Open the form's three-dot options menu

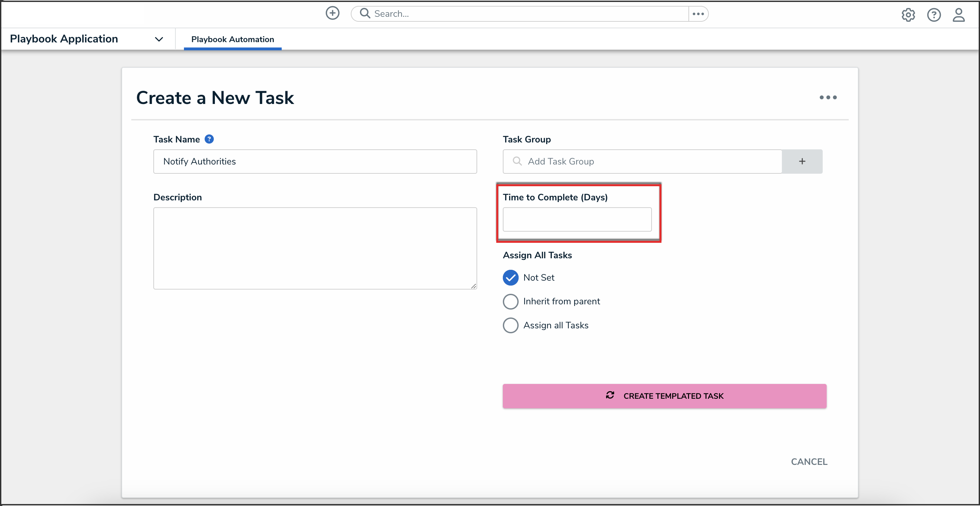point(828,97)
